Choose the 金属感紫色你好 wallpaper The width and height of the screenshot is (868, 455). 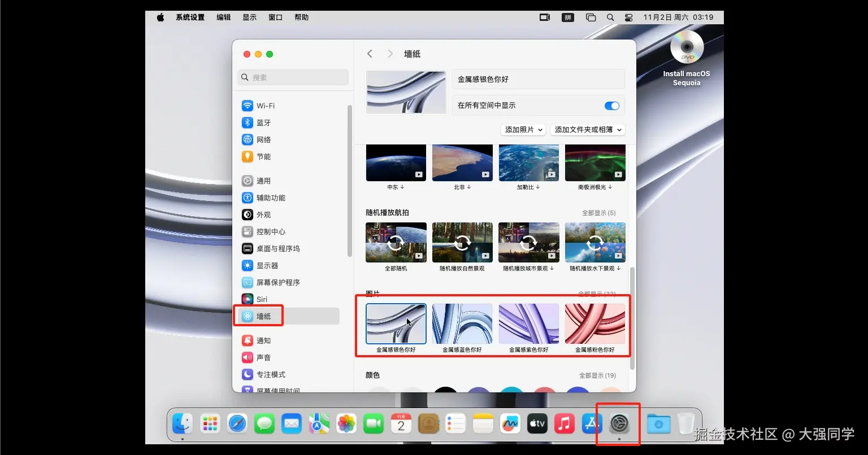point(529,324)
